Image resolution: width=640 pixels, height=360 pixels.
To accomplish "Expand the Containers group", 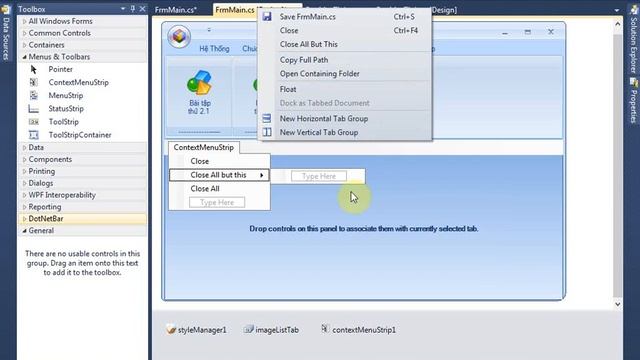I will pos(24,45).
